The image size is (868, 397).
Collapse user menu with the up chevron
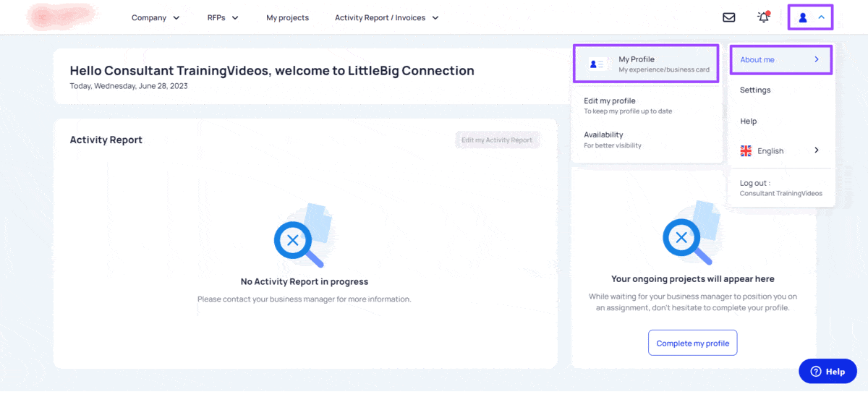click(x=821, y=17)
